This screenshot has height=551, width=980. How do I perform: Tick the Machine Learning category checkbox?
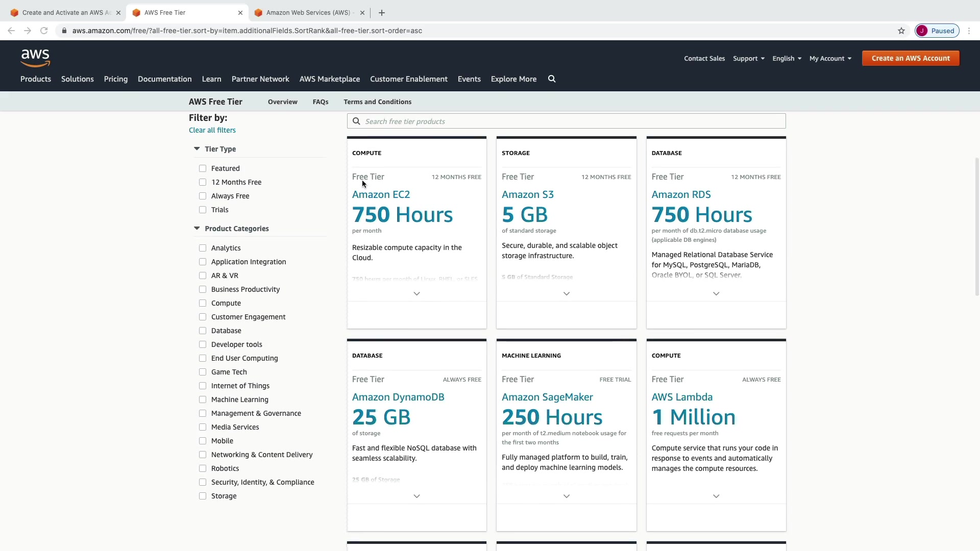203,399
